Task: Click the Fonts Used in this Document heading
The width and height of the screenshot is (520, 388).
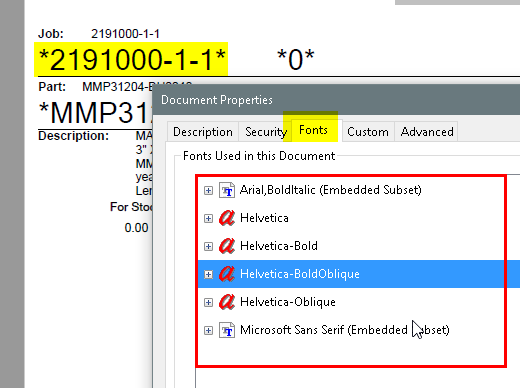Action: (259, 156)
